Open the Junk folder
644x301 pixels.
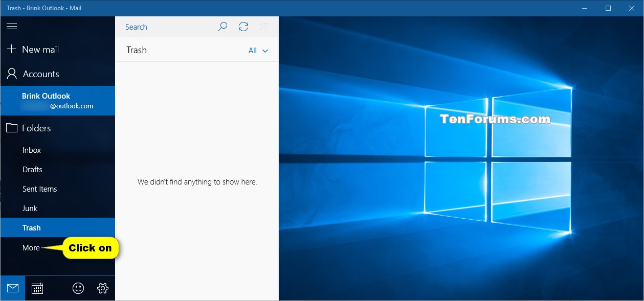tap(58, 209)
